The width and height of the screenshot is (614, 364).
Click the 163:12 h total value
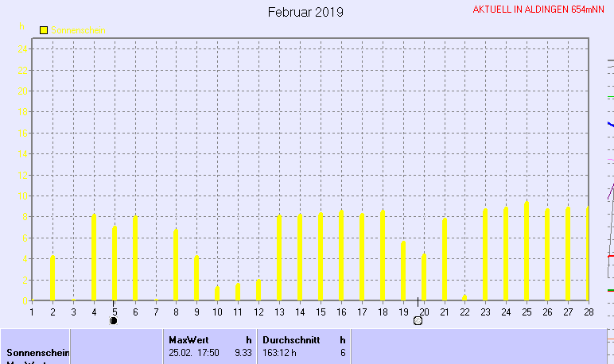(279, 352)
